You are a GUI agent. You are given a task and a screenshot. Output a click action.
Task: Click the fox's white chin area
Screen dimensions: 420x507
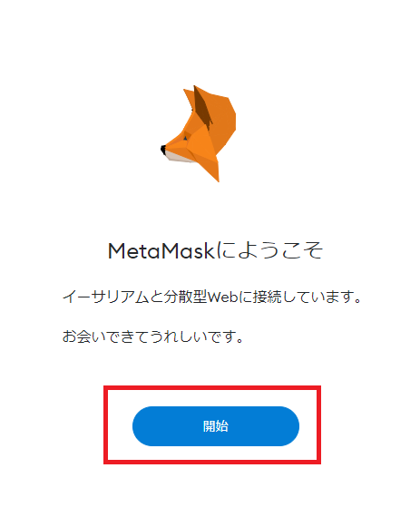pyautogui.click(x=178, y=157)
